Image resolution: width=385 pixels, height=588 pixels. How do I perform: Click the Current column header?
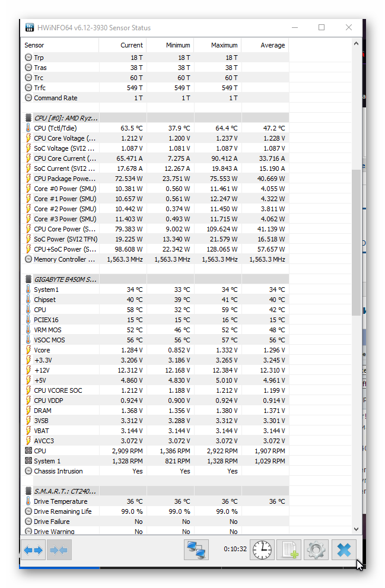coord(123,45)
